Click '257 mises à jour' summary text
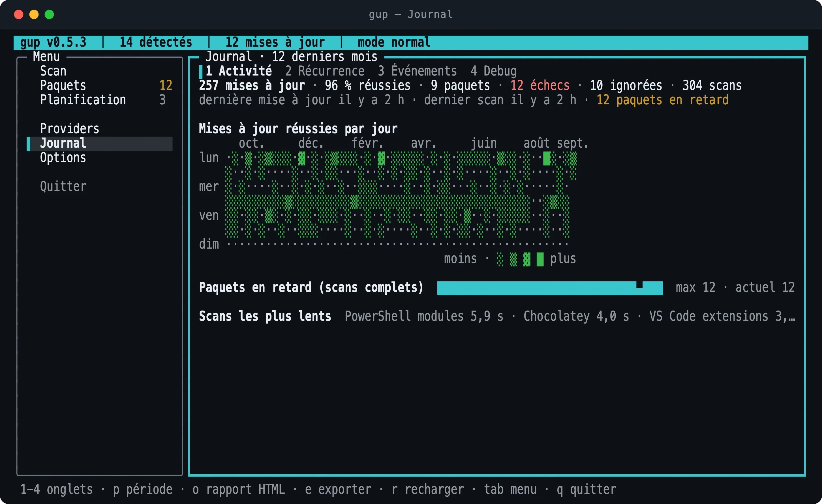 pyautogui.click(x=252, y=85)
